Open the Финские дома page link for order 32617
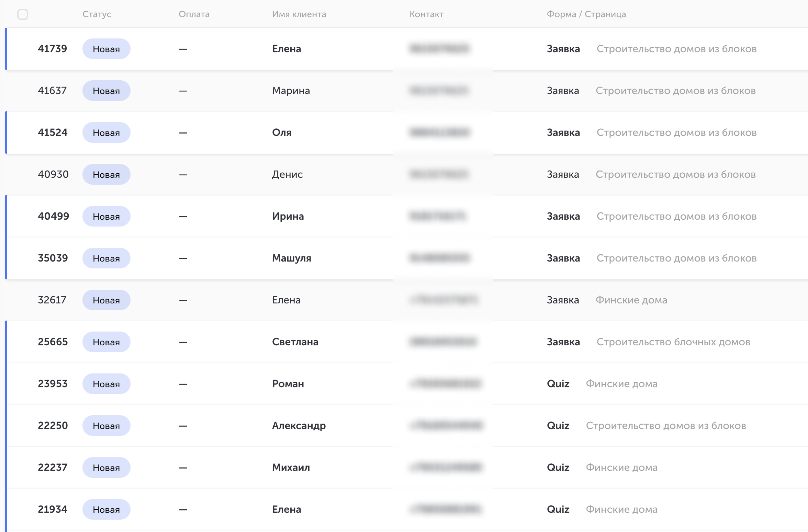The image size is (808, 532). (631, 300)
